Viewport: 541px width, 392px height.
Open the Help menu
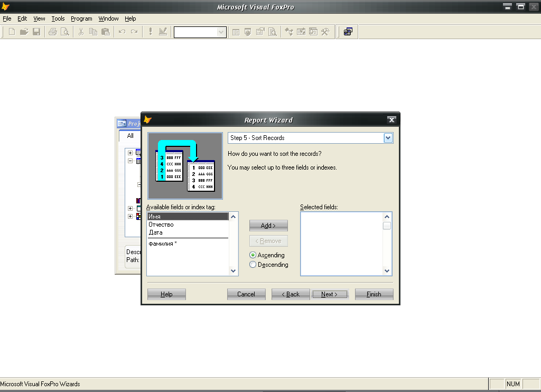pos(130,18)
